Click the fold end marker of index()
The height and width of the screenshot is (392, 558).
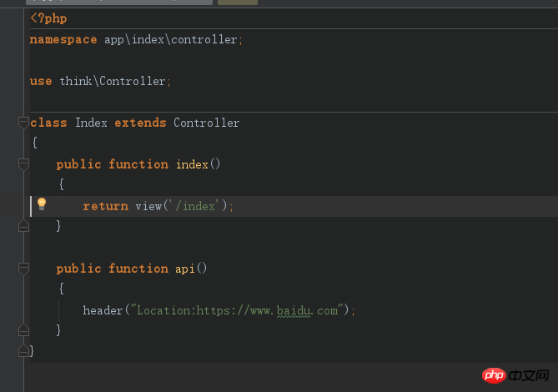(23, 226)
